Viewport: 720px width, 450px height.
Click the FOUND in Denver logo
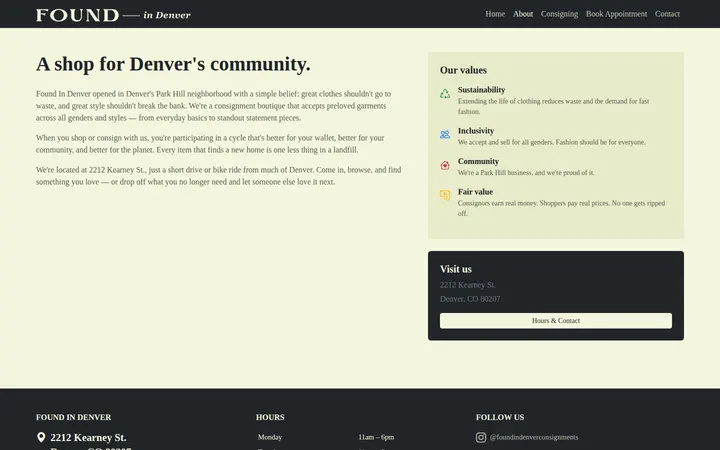pos(113,15)
